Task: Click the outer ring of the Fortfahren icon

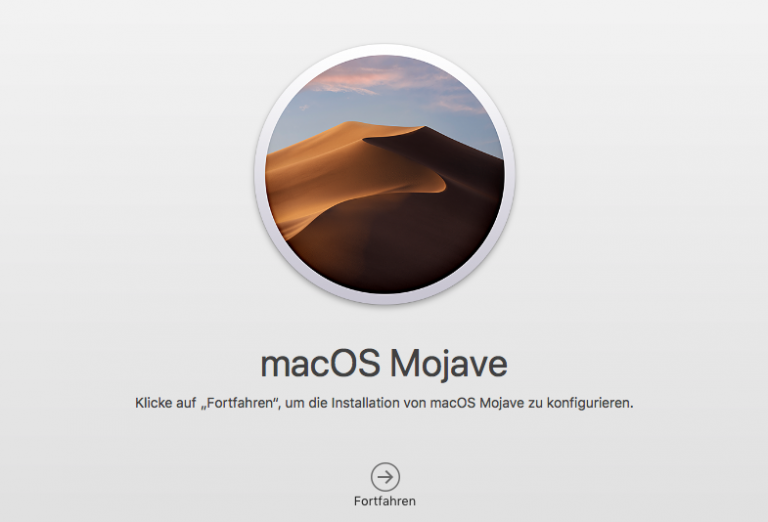Action: [x=372, y=476]
